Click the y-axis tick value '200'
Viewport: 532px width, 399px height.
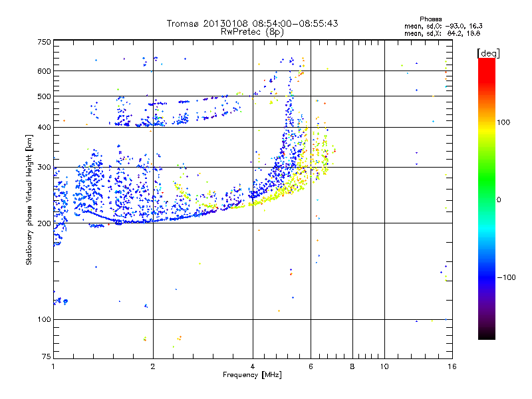pos(44,223)
